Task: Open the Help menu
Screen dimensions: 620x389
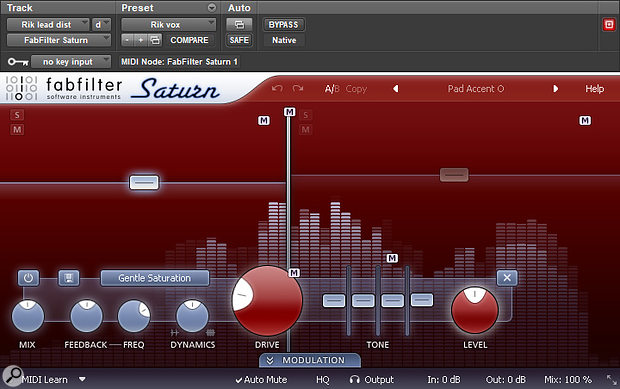Action: point(594,89)
